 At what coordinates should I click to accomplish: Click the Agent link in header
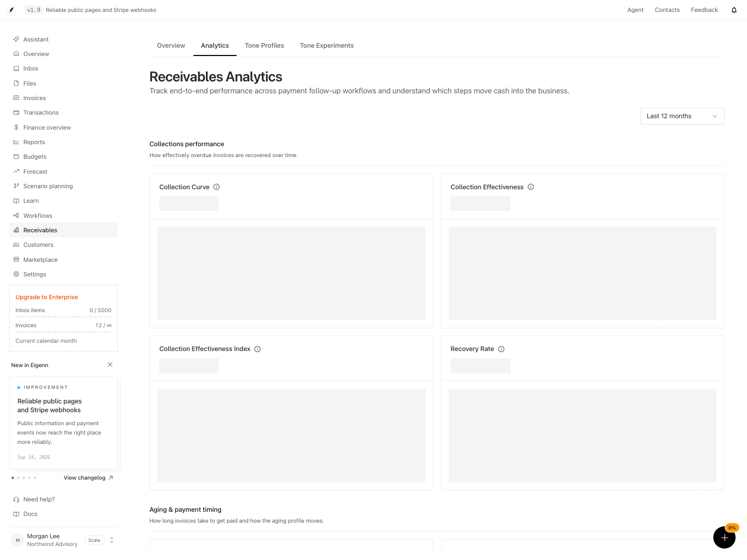(635, 10)
